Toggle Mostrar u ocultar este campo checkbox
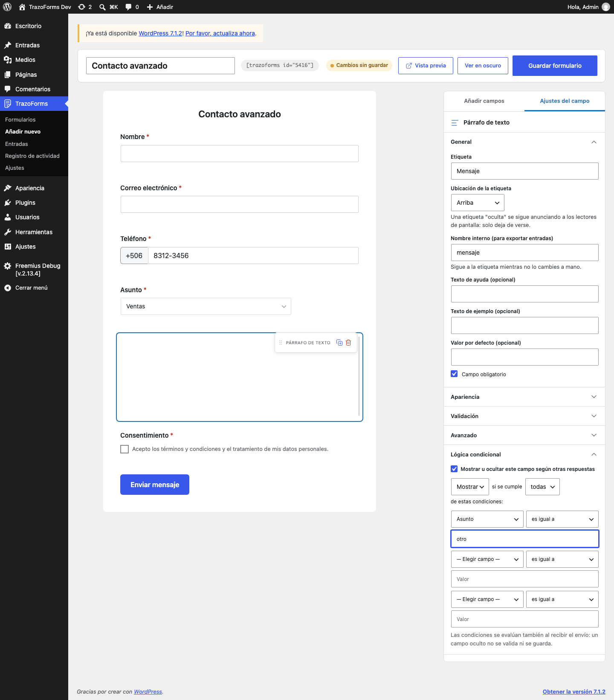This screenshot has width=614, height=700. coord(454,469)
